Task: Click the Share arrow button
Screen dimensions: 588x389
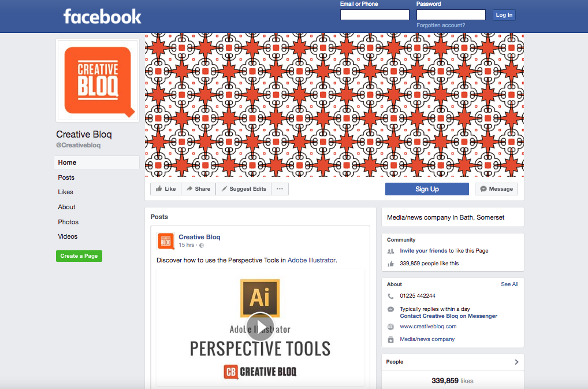Action: [x=198, y=188]
